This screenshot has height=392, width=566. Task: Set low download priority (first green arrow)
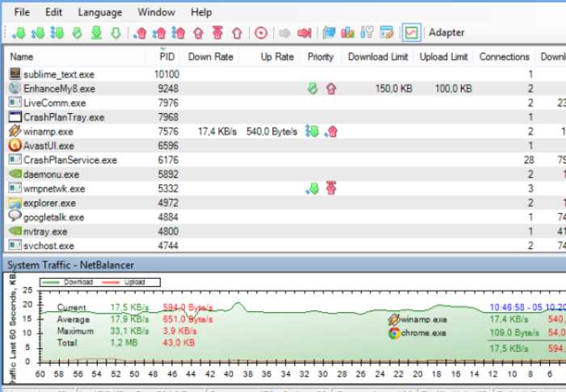click(19, 33)
